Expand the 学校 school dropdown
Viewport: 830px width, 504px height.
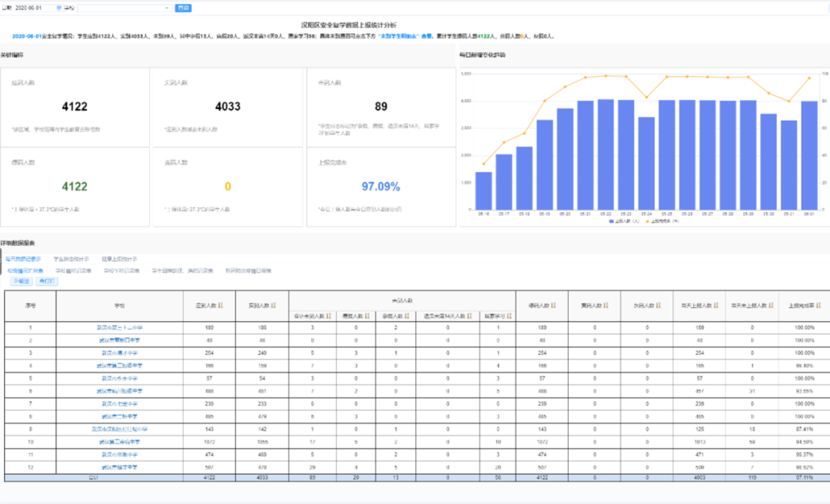click(168, 8)
